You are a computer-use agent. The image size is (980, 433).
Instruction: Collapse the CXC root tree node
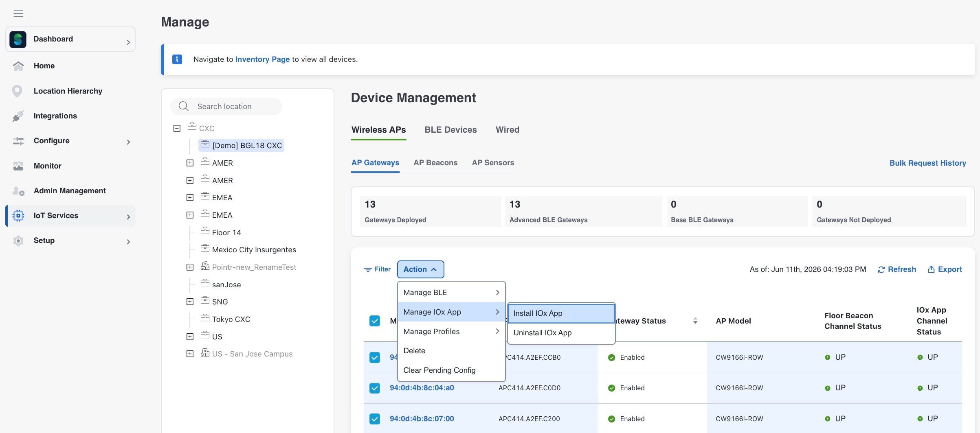point(177,129)
